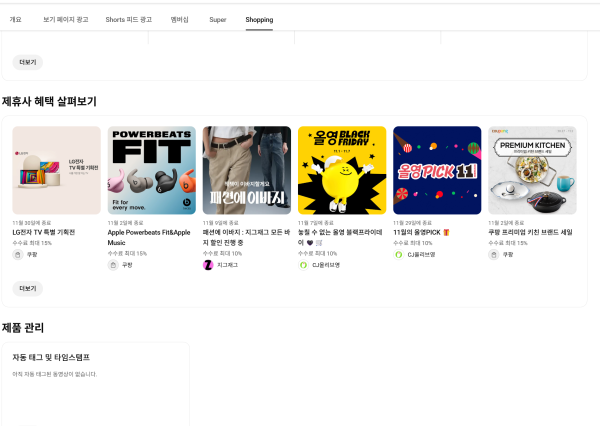Click the Zigzag brand icon

[208, 264]
